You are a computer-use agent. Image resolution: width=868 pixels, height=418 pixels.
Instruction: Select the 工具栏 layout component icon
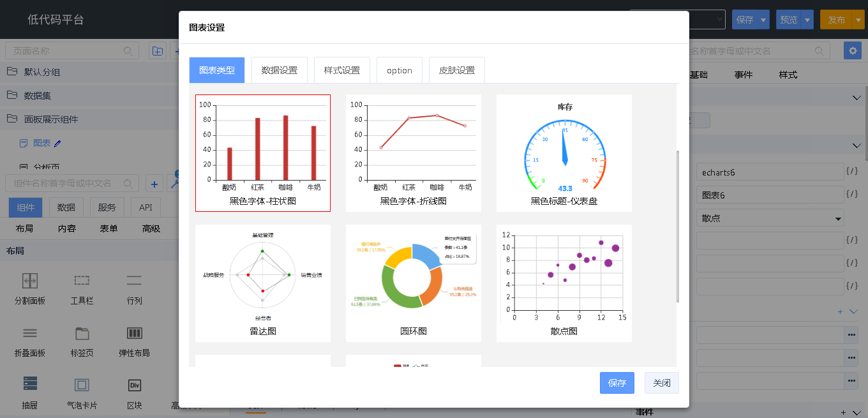(82, 280)
